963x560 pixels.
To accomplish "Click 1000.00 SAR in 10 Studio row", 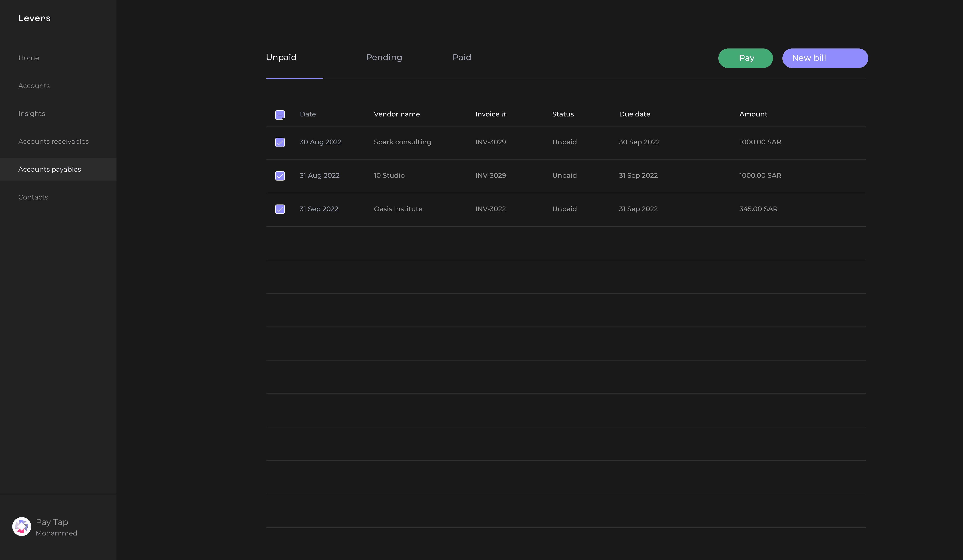I will click(x=760, y=176).
